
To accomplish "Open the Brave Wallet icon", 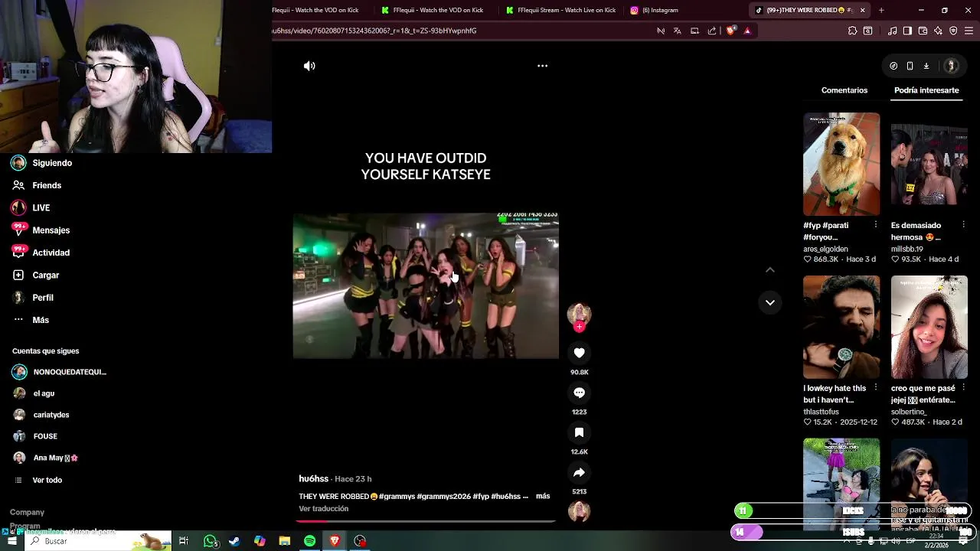I will [923, 31].
